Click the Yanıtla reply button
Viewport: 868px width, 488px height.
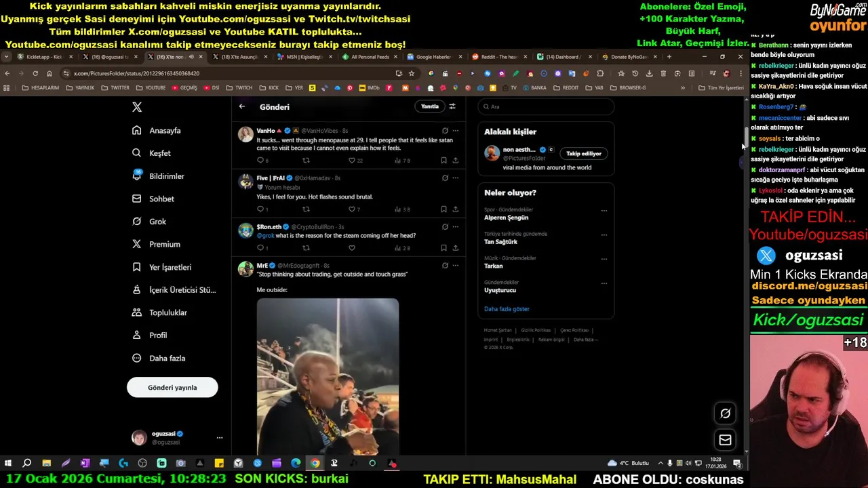point(430,106)
